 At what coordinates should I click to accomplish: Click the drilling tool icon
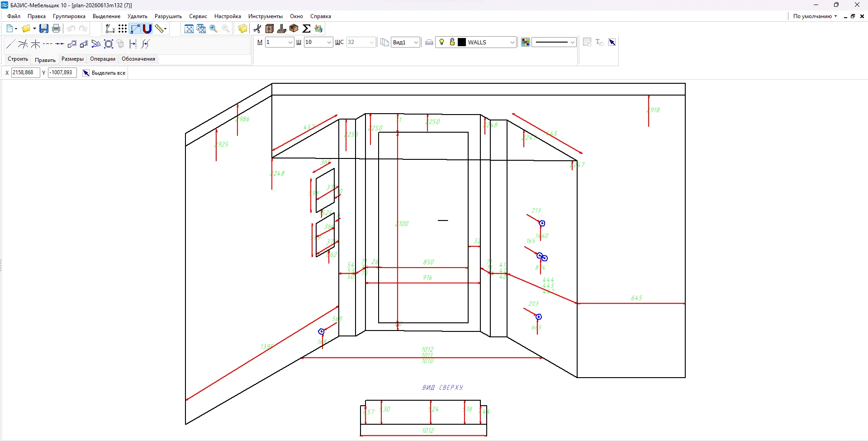pos(282,29)
